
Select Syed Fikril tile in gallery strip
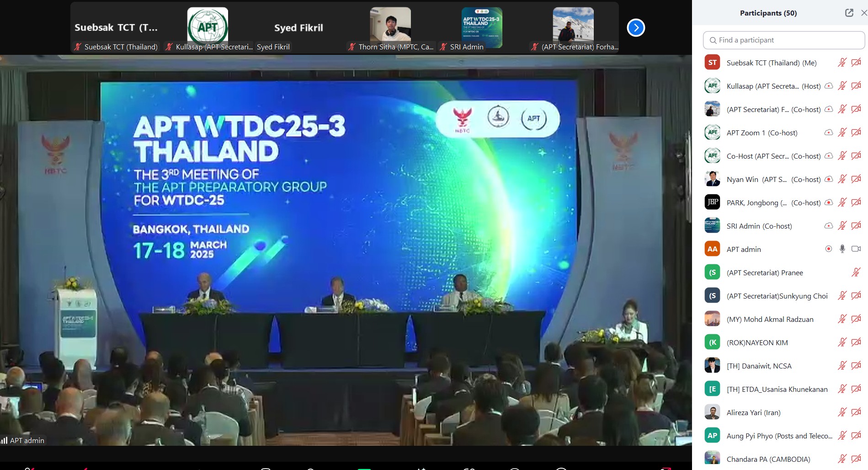pos(299,28)
